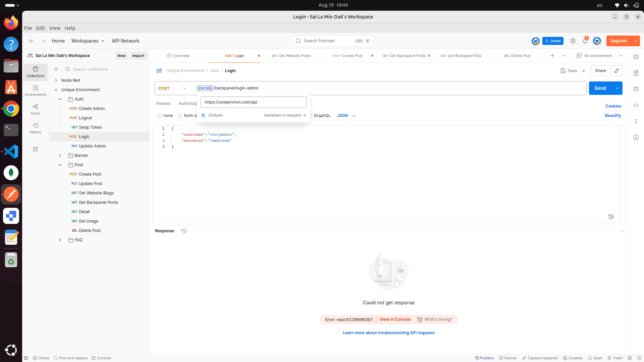Open the configure sidebar apps icon

[x=36, y=149]
